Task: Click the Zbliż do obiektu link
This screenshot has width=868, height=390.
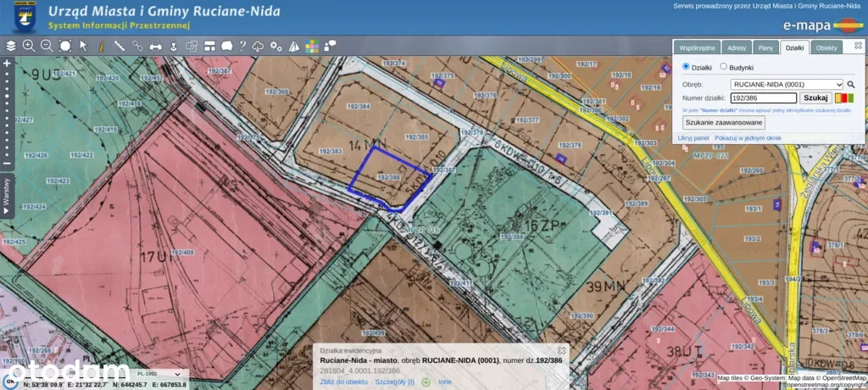Action: click(343, 382)
